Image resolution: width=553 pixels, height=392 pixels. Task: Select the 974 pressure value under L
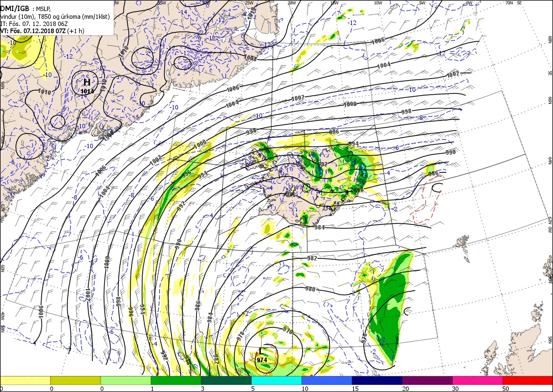pyautogui.click(x=262, y=360)
